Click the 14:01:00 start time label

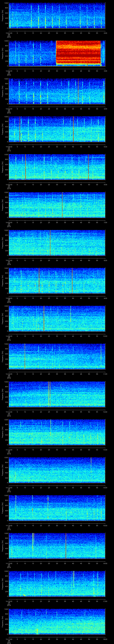[9, 33]
